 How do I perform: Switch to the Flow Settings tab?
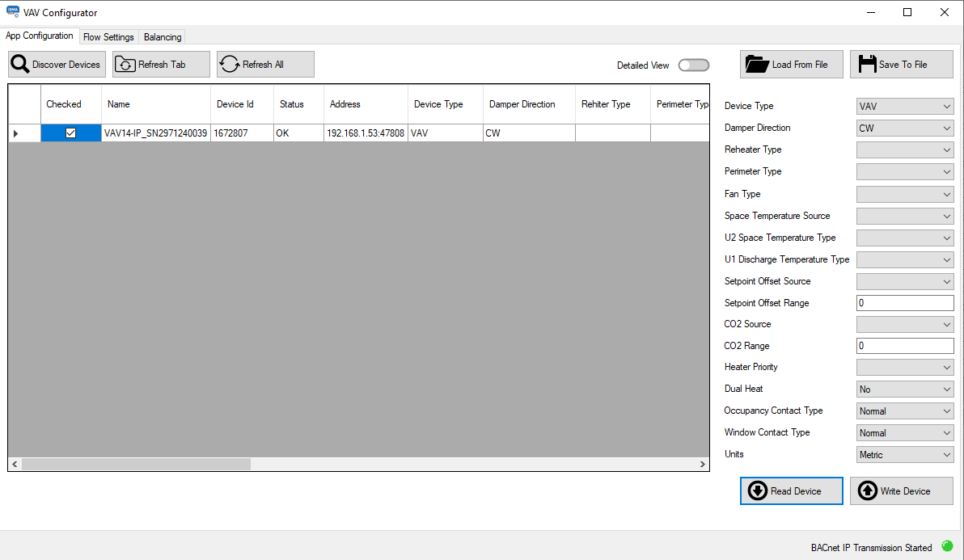[108, 36]
